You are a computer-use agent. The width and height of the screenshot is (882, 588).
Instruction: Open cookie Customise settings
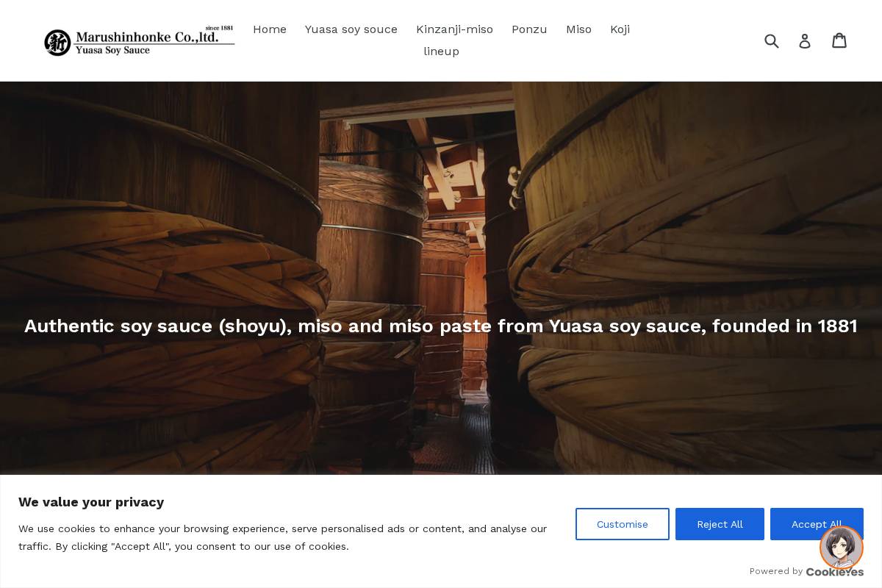point(622,524)
